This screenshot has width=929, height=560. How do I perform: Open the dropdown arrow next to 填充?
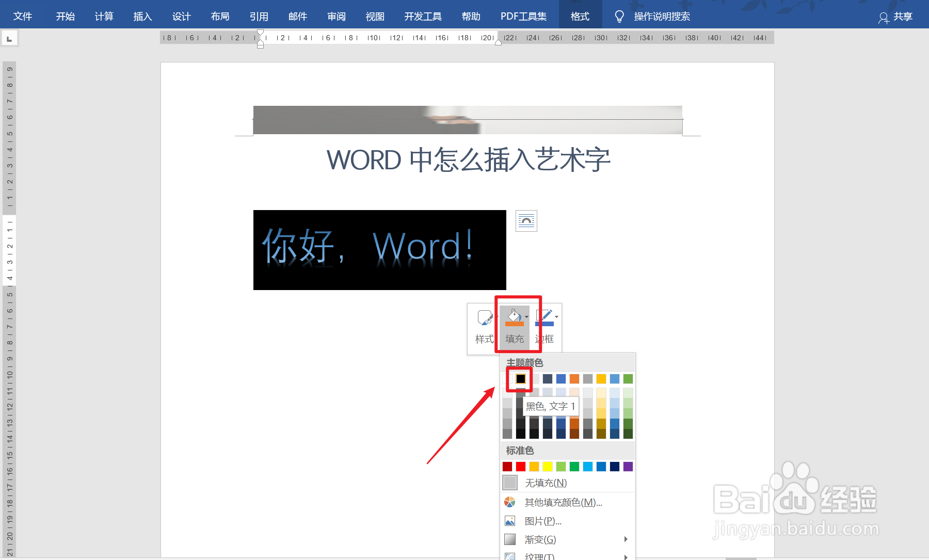pyautogui.click(x=527, y=317)
